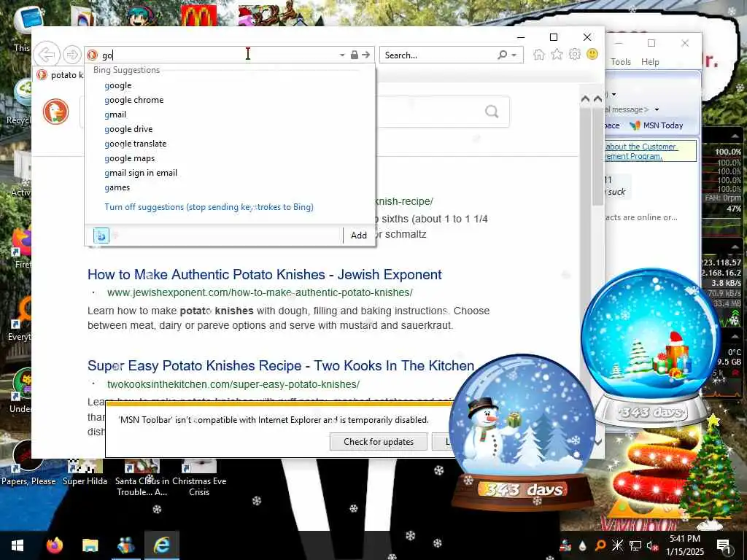Image resolution: width=747 pixels, height=560 pixels.
Task: Open Internet Explorer Tools gear menu
Action: (575, 54)
